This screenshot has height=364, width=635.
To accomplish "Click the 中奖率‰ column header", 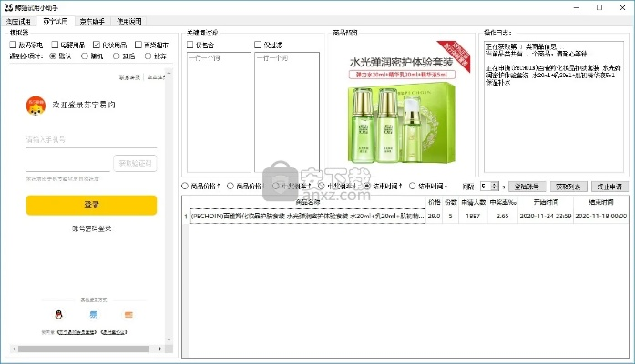I will pos(503,202).
